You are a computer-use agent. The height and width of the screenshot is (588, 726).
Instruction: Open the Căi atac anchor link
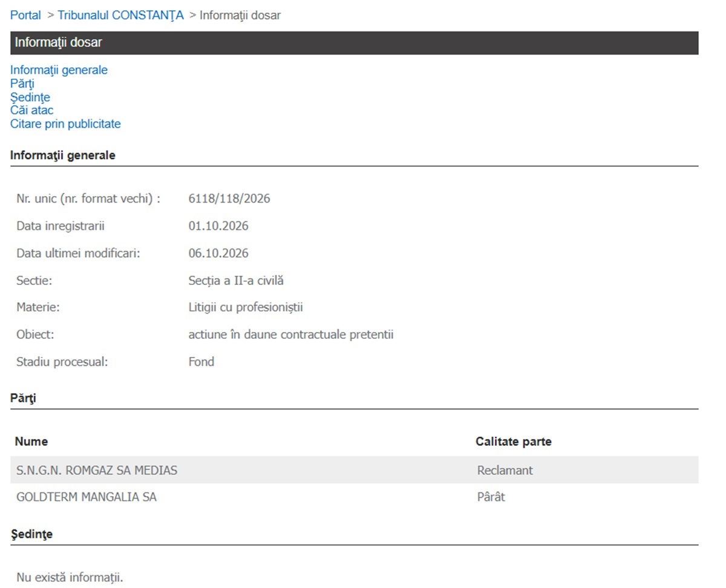click(x=31, y=110)
